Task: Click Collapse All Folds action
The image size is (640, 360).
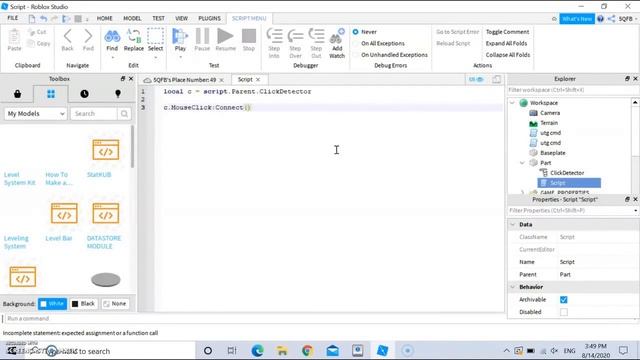Action: click(508, 55)
